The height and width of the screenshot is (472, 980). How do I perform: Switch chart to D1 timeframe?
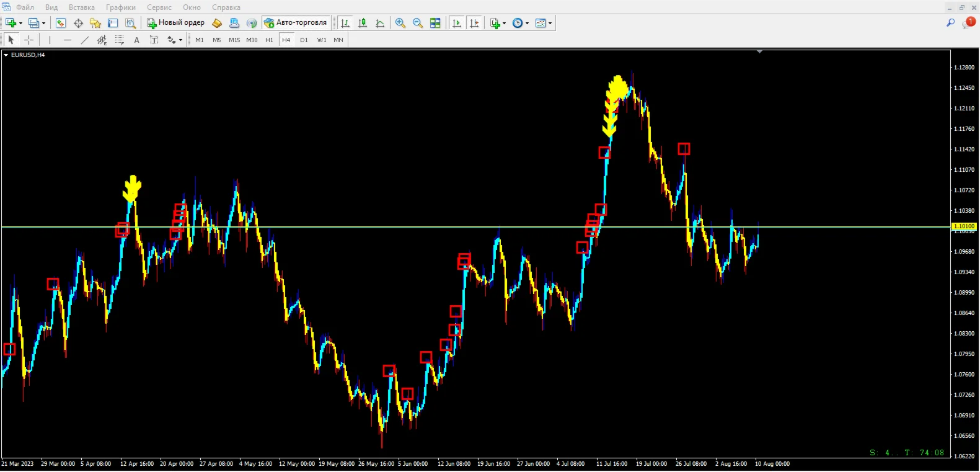pyautogui.click(x=304, y=40)
